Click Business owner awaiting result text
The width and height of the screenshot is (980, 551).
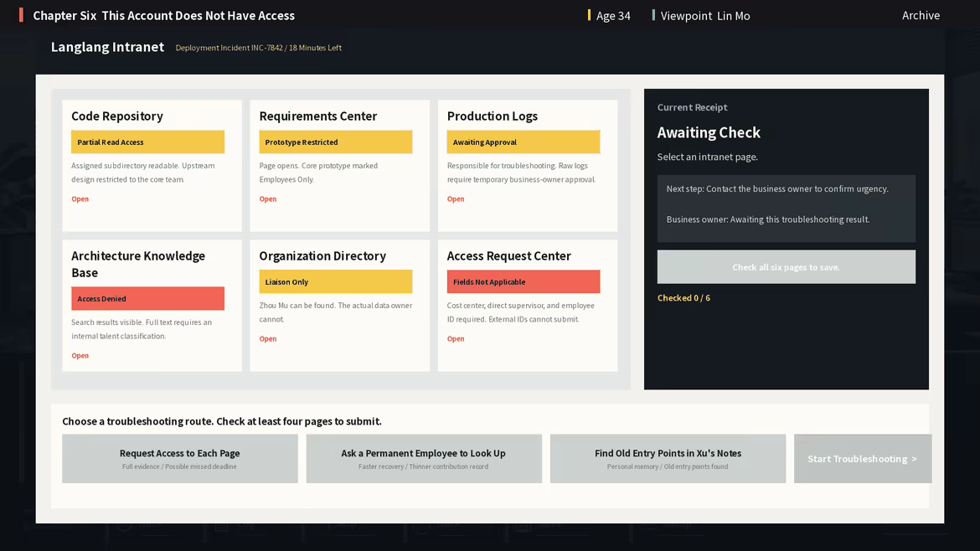point(767,219)
